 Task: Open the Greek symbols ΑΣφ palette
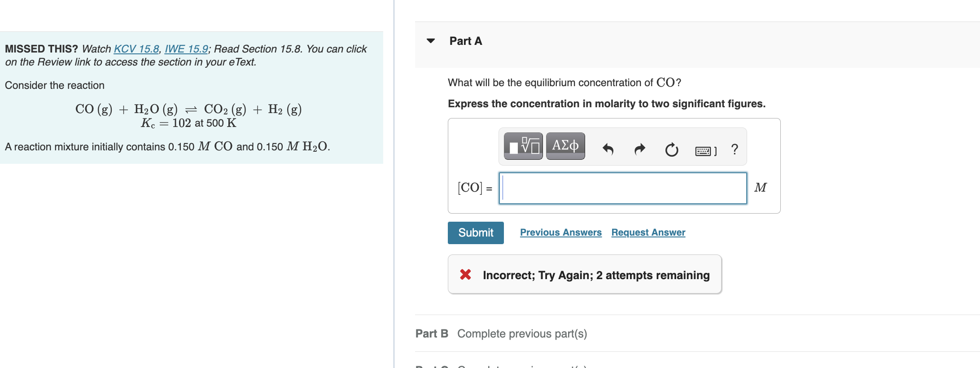coord(565,146)
